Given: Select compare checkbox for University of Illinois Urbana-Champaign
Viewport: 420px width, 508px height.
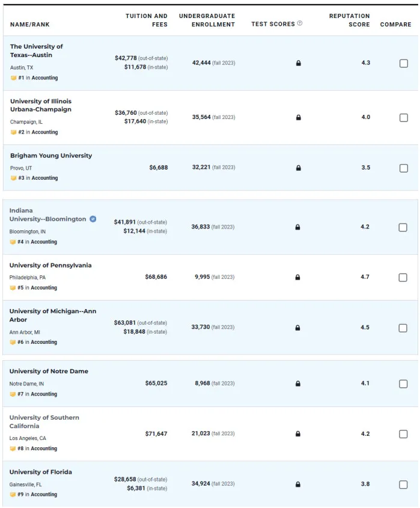Looking at the screenshot, I should [403, 118].
